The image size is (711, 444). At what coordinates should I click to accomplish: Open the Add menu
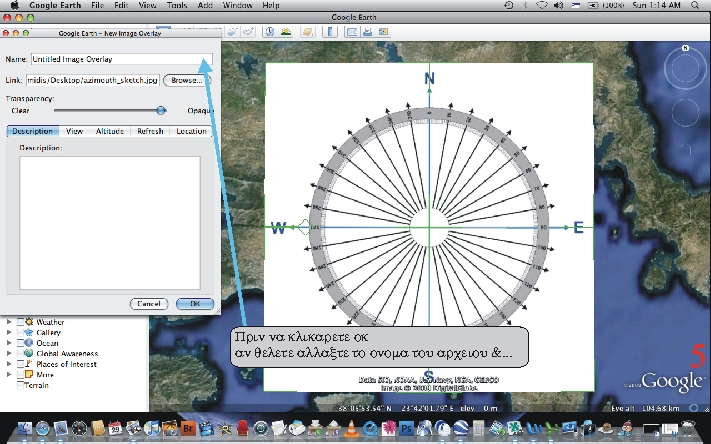pyautogui.click(x=205, y=5)
